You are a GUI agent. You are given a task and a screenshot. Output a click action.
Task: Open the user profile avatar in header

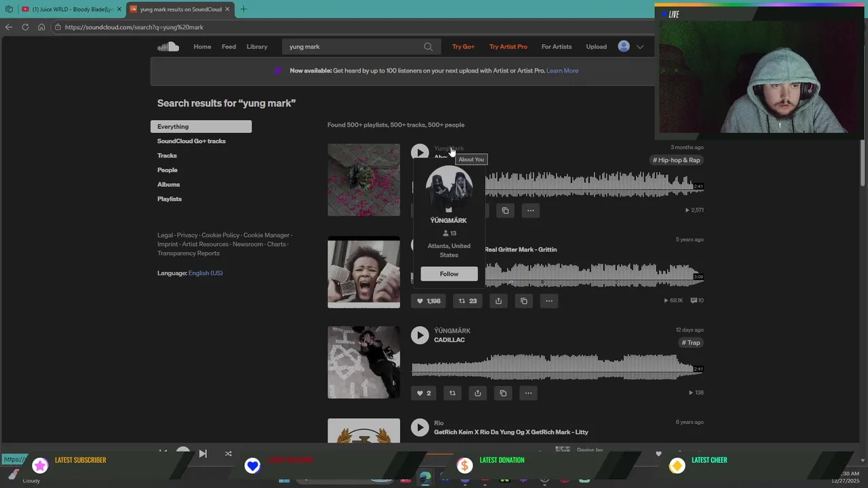[624, 46]
